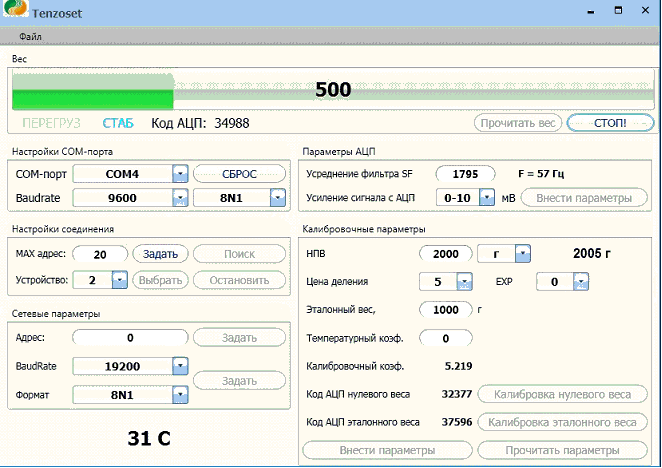Open the Baudrate 9600 dropdown
662x468 pixels.
click(x=180, y=199)
